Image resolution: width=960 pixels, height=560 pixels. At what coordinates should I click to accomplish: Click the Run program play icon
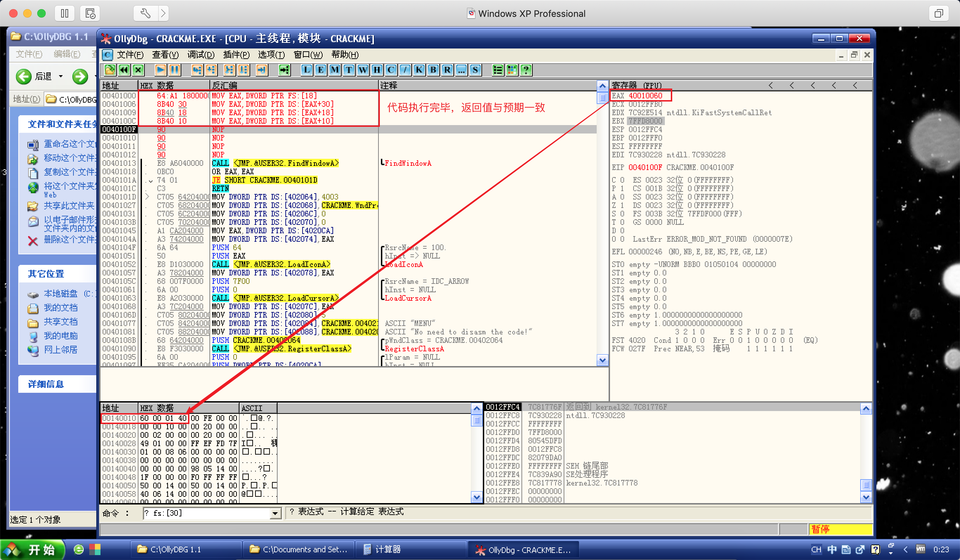pyautogui.click(x=160, y=70)
